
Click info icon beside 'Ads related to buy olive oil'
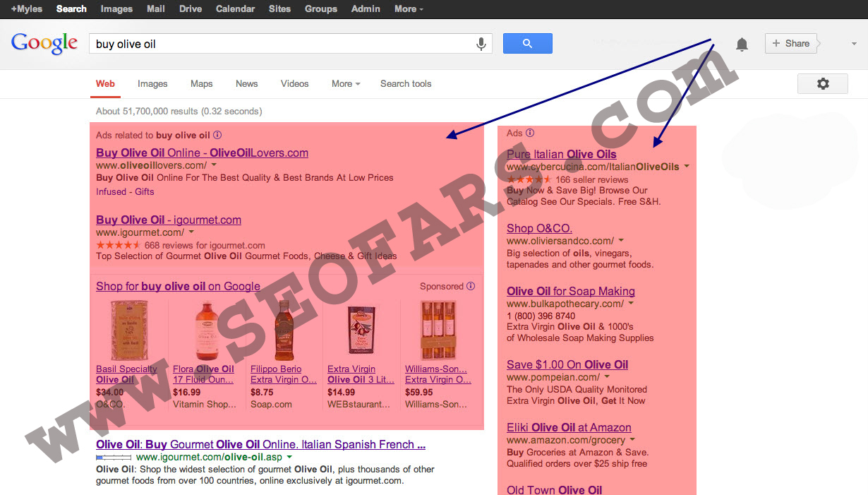(217, 135)
